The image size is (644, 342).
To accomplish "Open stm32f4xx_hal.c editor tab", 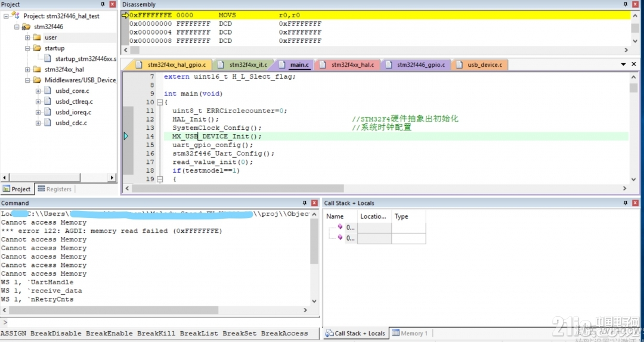I will tap(348, 65).
